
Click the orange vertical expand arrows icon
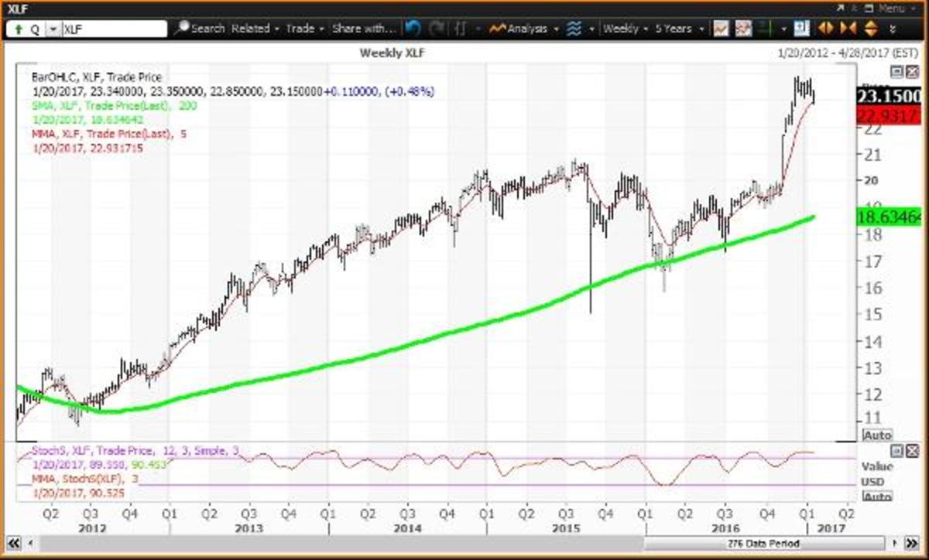pyautogui.click(x=869, y=29)
